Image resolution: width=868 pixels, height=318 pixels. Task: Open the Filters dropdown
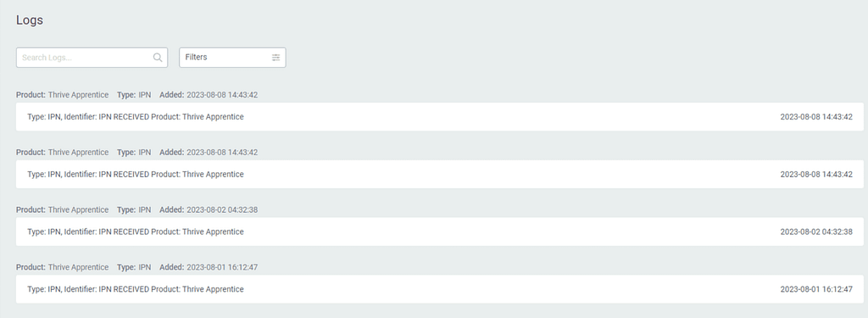[x=232, y=58]
